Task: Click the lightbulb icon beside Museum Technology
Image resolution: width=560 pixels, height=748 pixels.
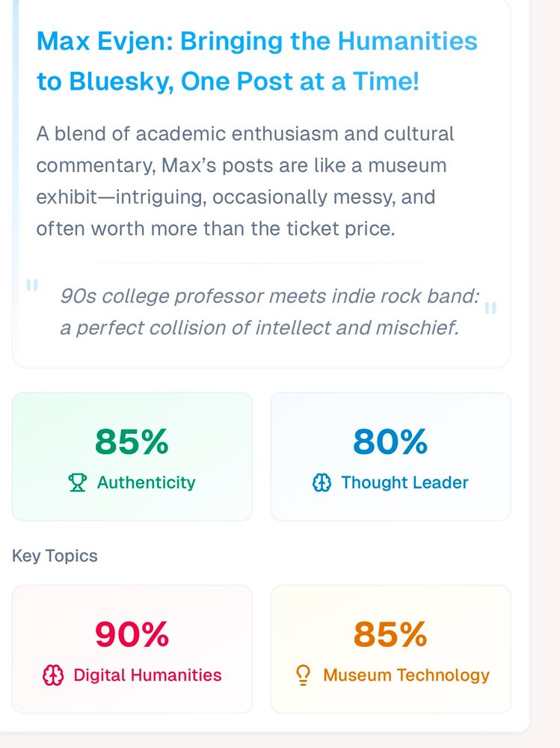Action: [304, 675]
